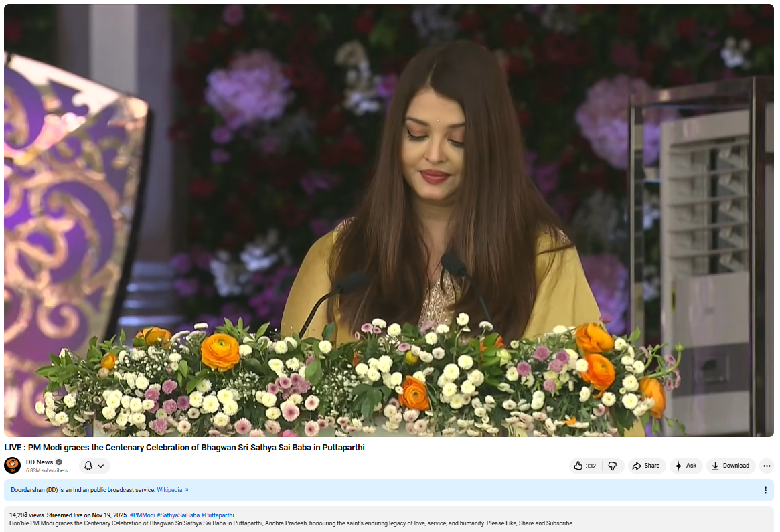This screenshot has height=532, width=780.
Task: Download the video for offline viewing
Action: click(730, 466)
